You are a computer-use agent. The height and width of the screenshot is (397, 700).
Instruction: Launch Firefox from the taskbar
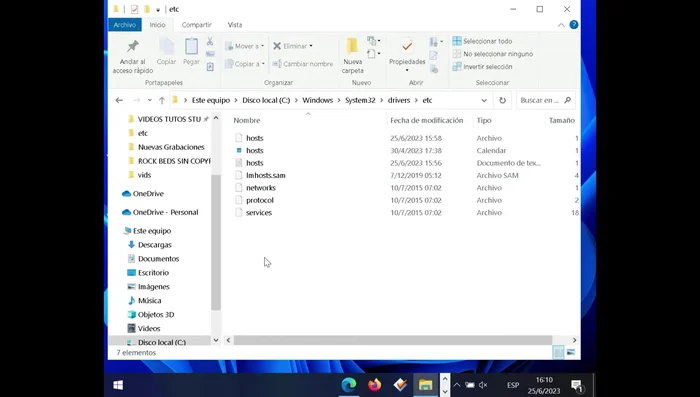point(375,385)
